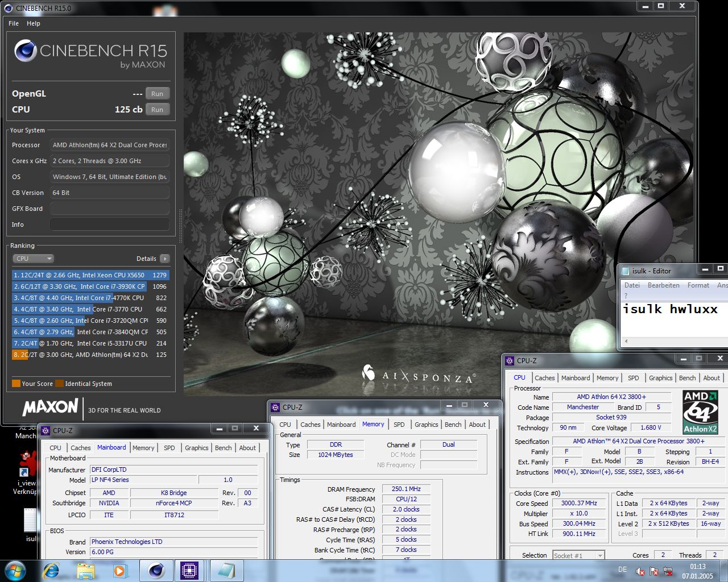The width and height of the screenshot is (728, 582).
Task: Open Caches tab in CPU-Z Mainboard window
Action: pos(80,448)
